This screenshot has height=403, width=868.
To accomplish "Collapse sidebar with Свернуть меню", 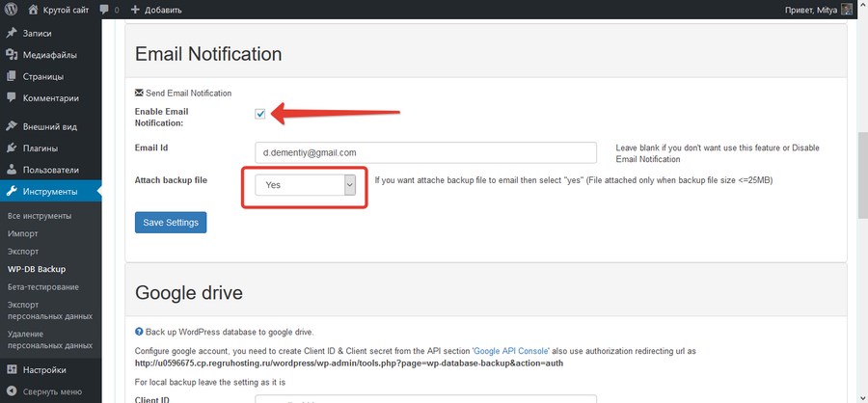I will point(51,391).
